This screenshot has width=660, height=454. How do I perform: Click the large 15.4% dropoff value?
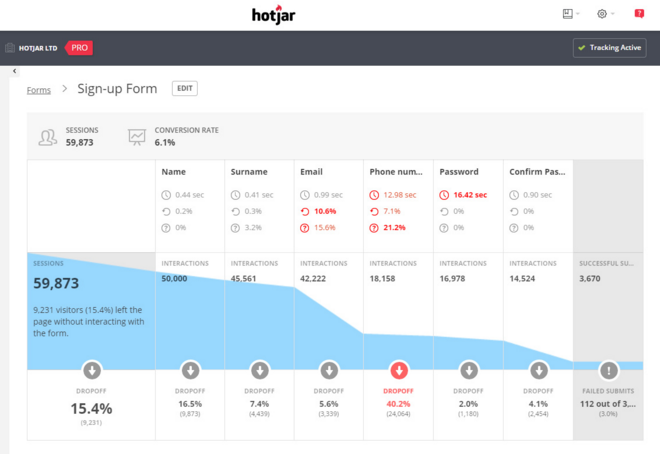point(91,409)
